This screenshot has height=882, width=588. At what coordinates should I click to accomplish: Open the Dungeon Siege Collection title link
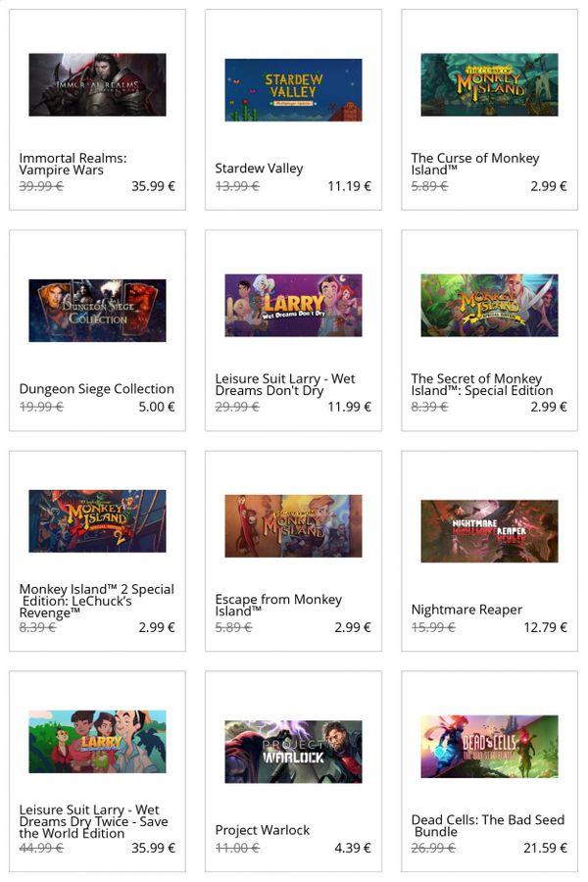97,389
